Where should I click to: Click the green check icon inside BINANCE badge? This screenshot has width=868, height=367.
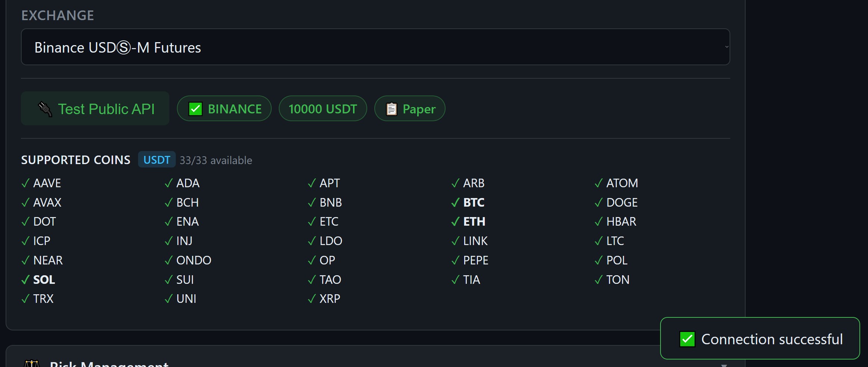coord(195,109)
